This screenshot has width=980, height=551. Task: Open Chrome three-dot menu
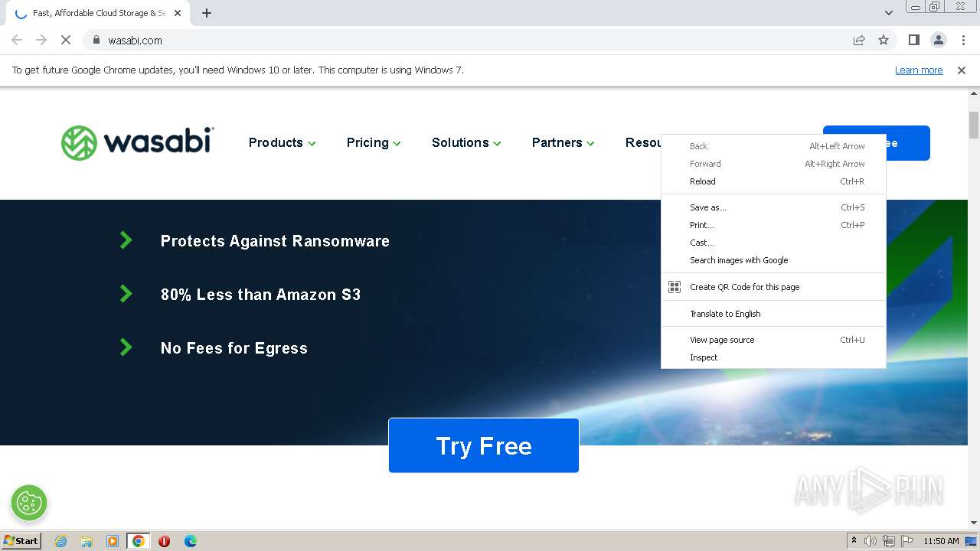(963, 40)
